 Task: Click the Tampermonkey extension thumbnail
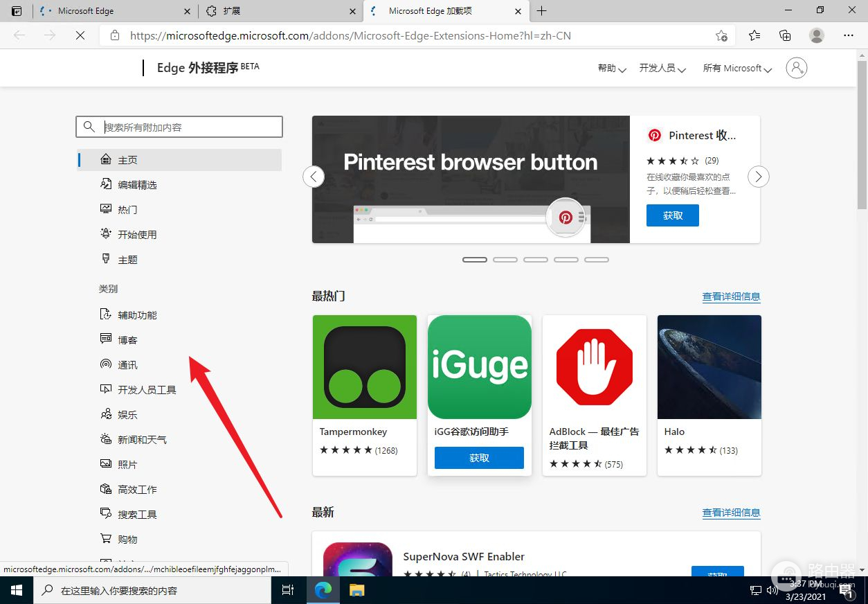click(x=365, y=367)
